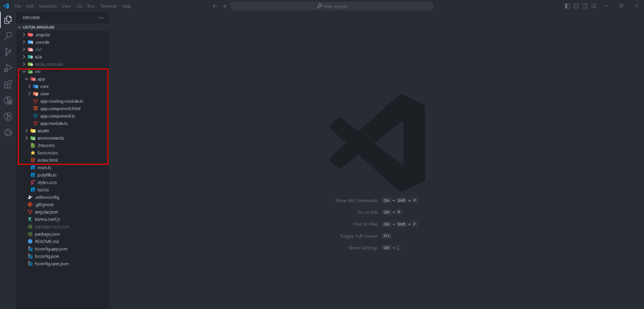Click the git icon beside .gitignore

30,205
